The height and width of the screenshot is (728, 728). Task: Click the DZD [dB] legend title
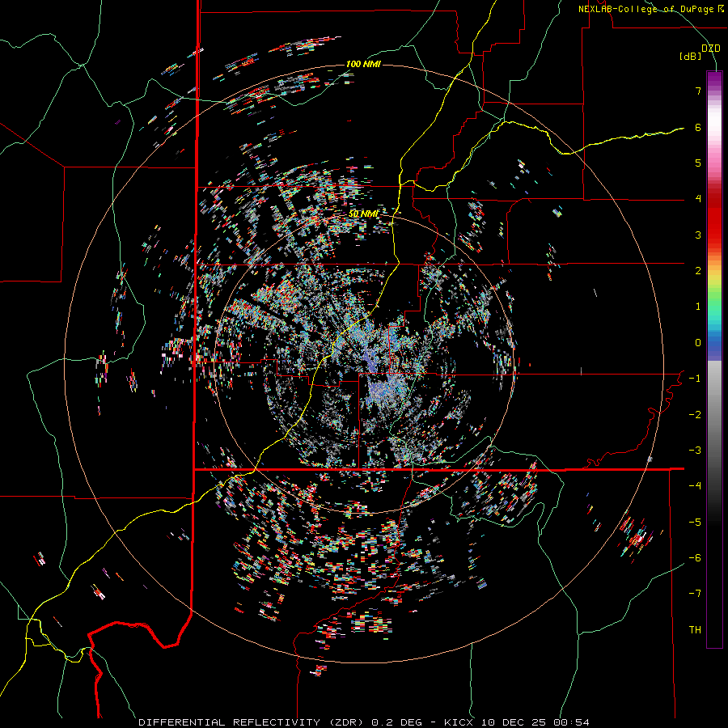[700, 52]
